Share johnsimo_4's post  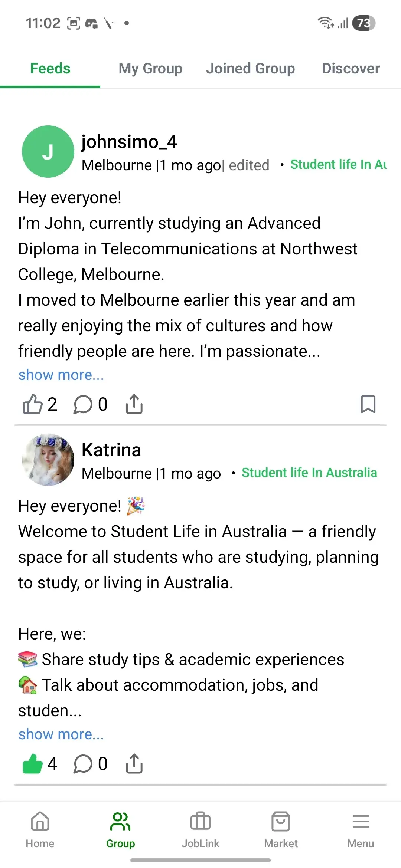coord(134,404)
